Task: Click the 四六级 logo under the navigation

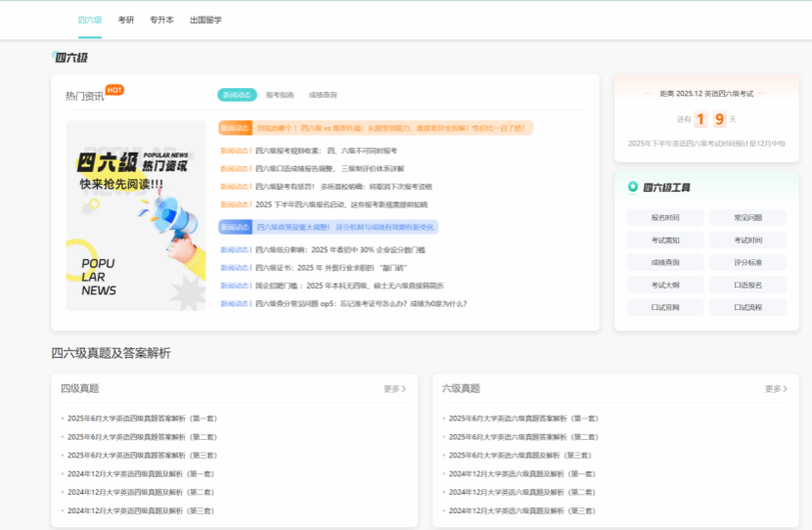Action: (x=70, y=58)
